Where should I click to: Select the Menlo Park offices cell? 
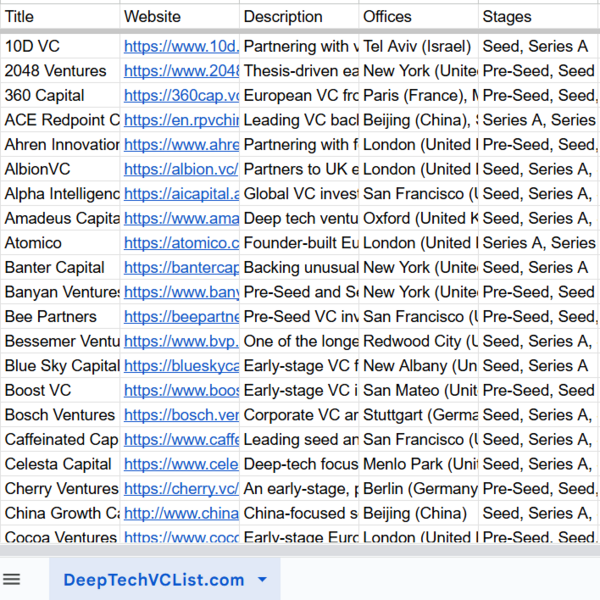pos(418,464)
